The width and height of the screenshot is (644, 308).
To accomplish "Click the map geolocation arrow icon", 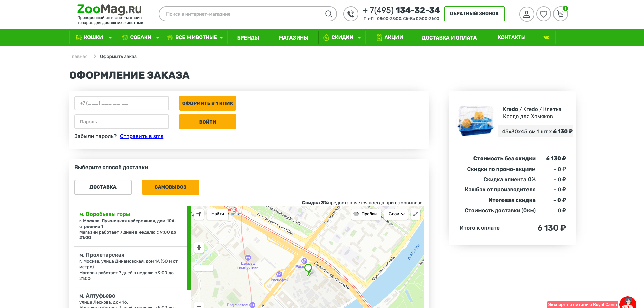I will (199, 214).
